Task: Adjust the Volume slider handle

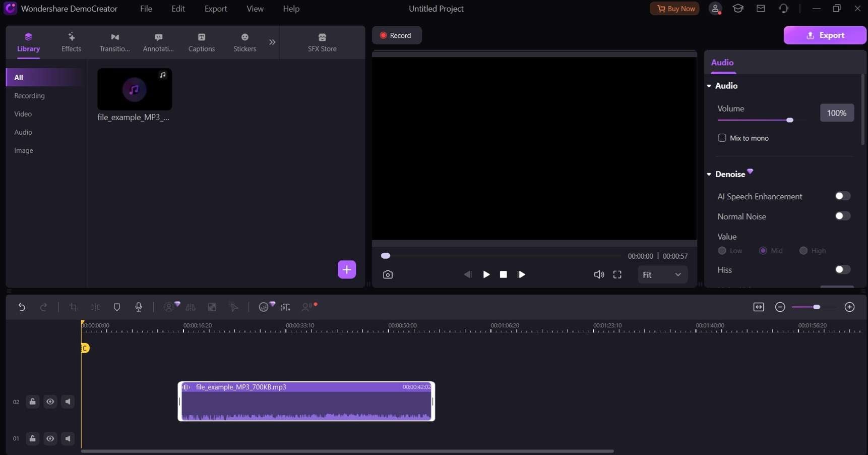Action: click(x=790, y=120)
